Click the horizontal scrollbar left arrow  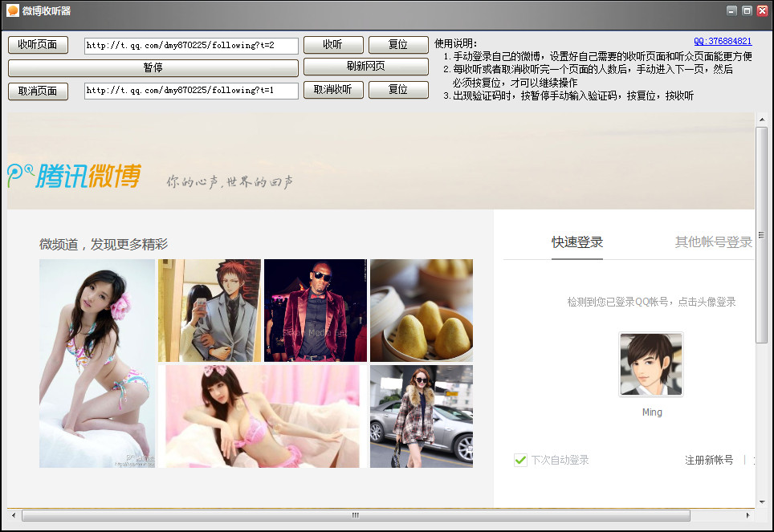(x=14, y=515)
